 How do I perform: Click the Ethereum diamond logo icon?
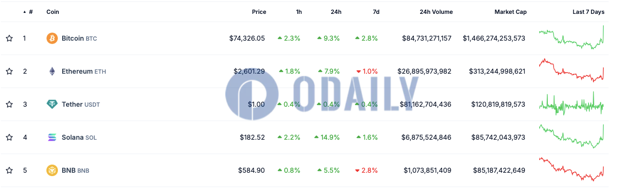[52, 71]
